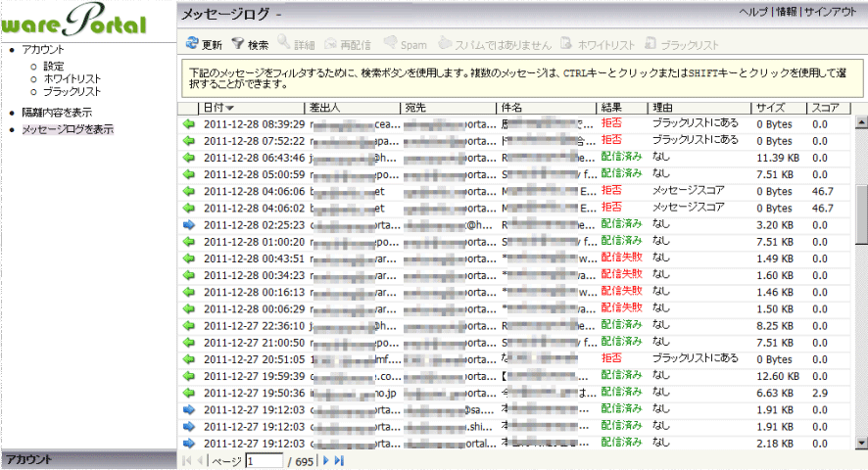The height and width of the screenshot is (470, 868).
Task: Open ブラックリスト in the sidebar account menu
Action: (72, 91)
